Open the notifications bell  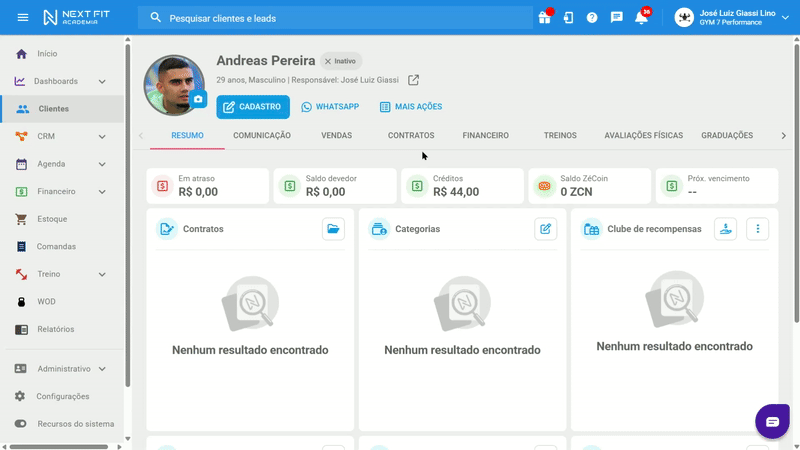pyautogui.click(x=641, y=18)
